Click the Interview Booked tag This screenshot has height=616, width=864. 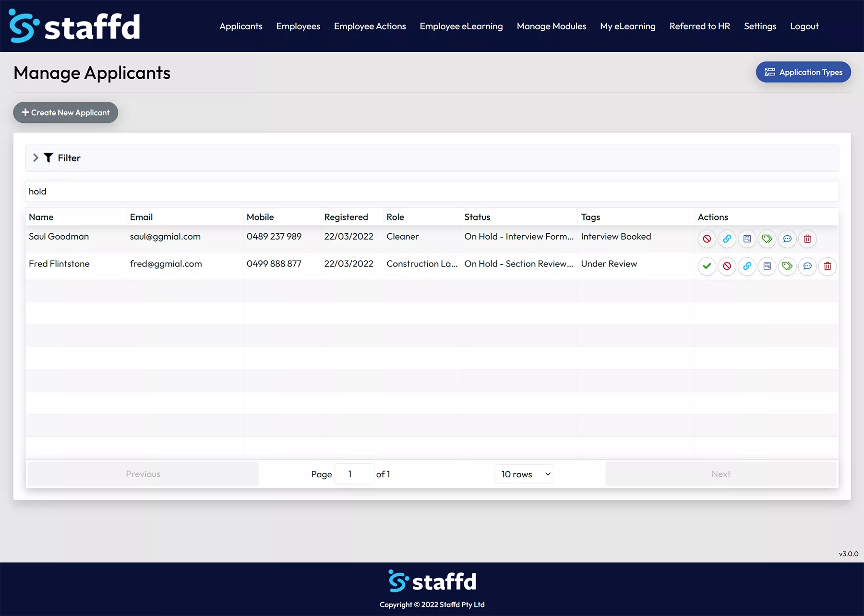[x=616, y=236]
